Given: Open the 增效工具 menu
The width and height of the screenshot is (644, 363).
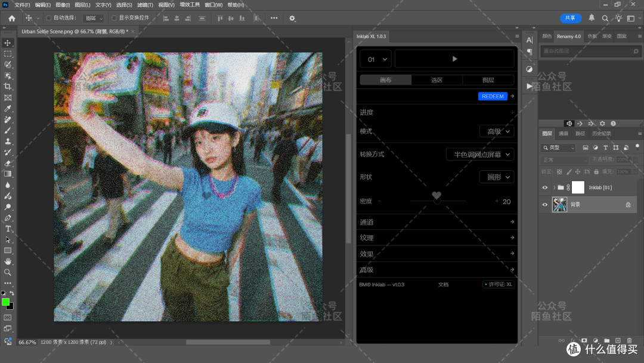Looking at the screenshot, I should [190, 5].
